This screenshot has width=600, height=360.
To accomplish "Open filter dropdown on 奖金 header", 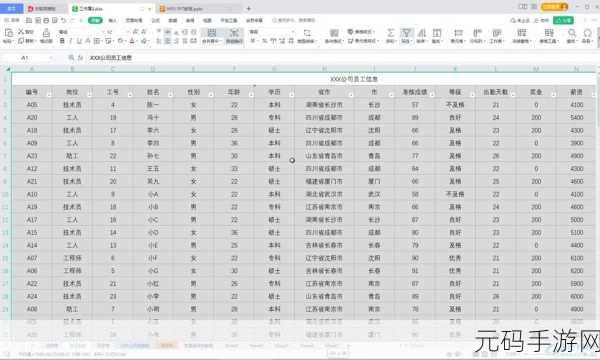I will 554,94.
